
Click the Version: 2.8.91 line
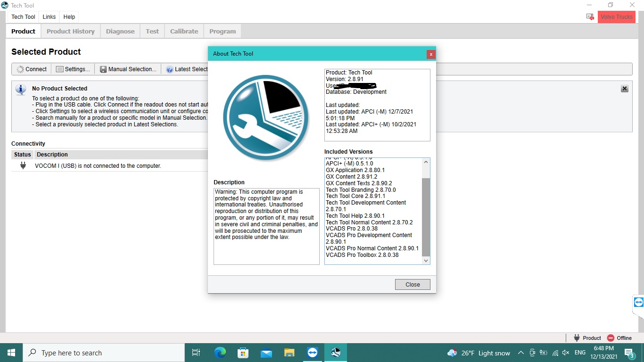pos(345,79)
